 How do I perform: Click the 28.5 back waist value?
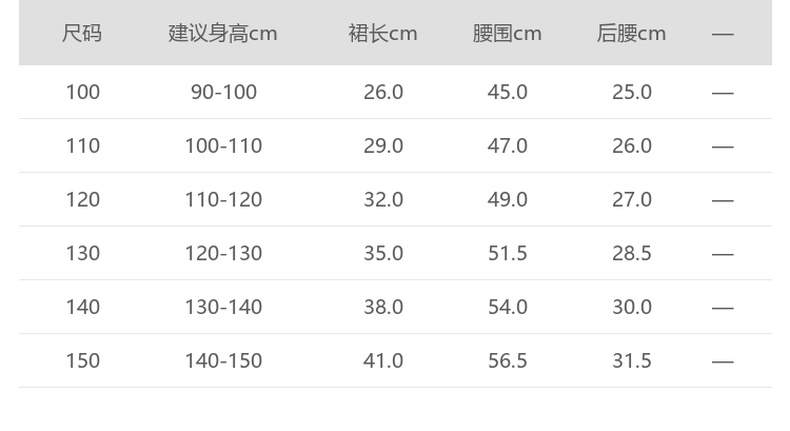[x=632, y=253]
